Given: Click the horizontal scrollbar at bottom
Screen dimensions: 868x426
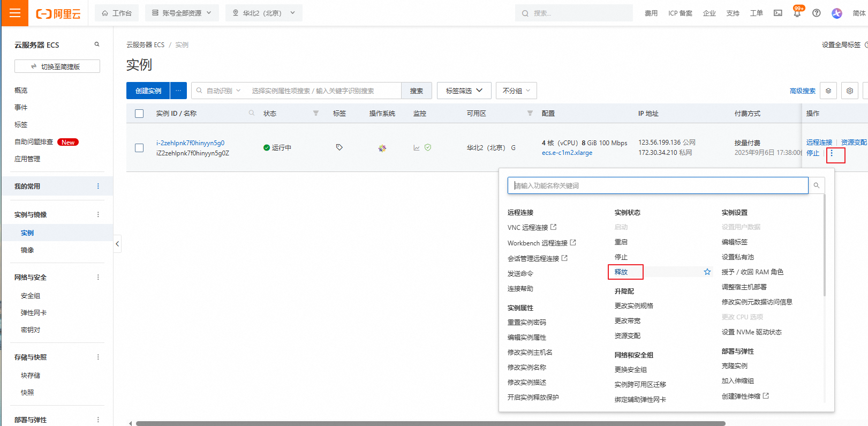Looking at the screenshot, I should (431, 423).
